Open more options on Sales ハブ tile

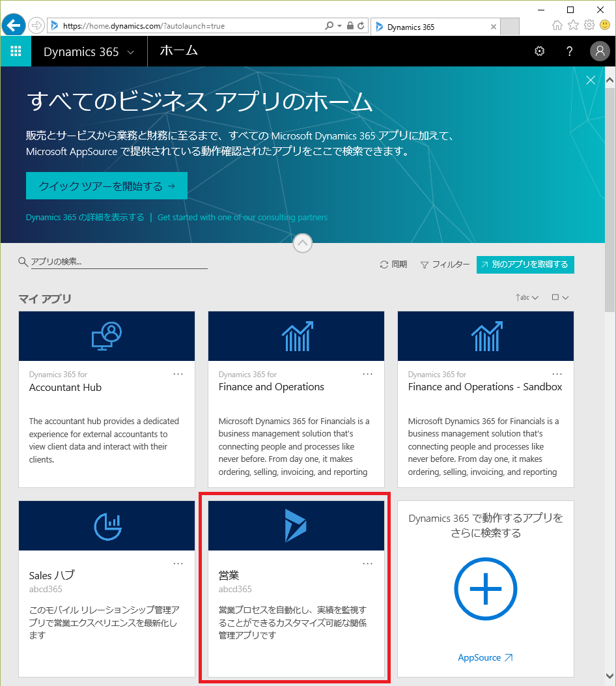(x=178, y=564)
